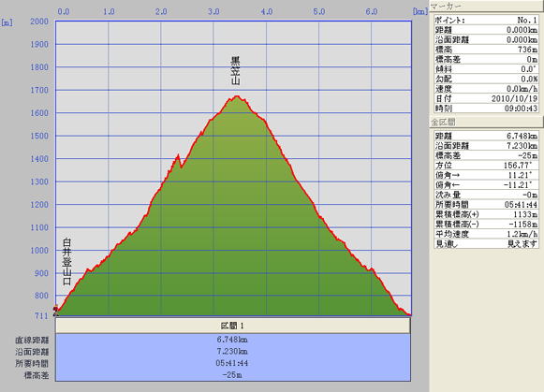544x392 pixels.
Task: Select the 累積標高(+) 1133m row
Action: point(486,214)
